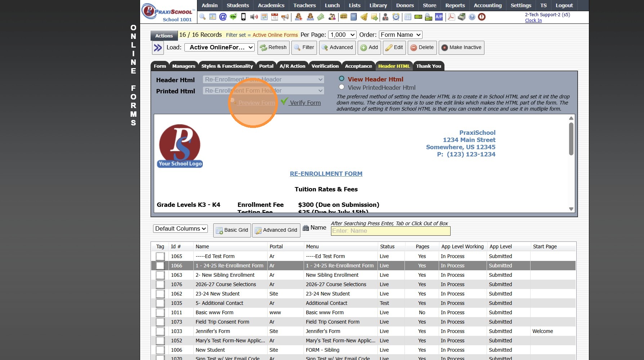Open the mobile phone icon
Viewport: 644px width, 360px height.
coord(243,17)
